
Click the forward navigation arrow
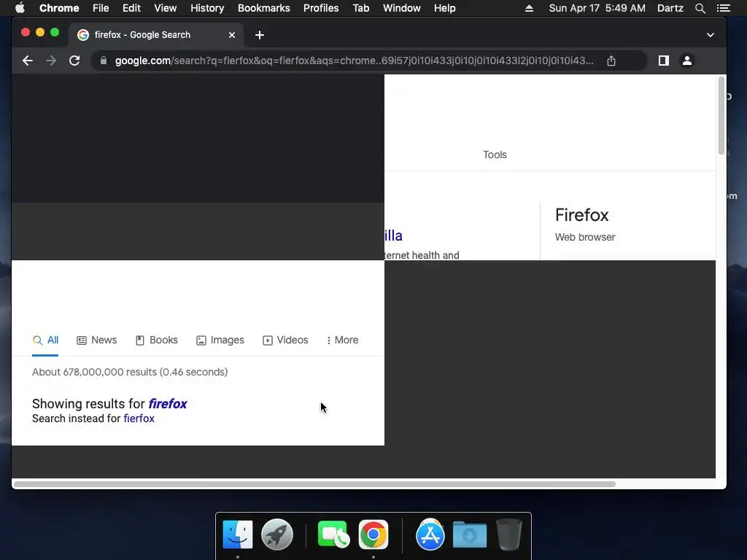tap(51, 61)
